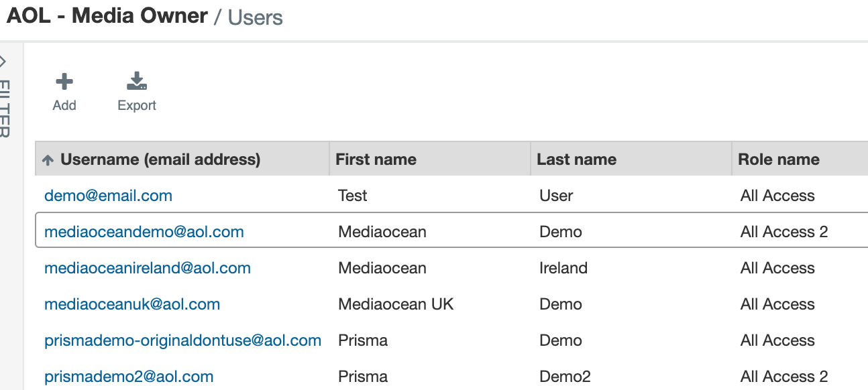Viewport: 868px width, 390px height.
Task: Select first name cell "Test"
Action: 353,196
